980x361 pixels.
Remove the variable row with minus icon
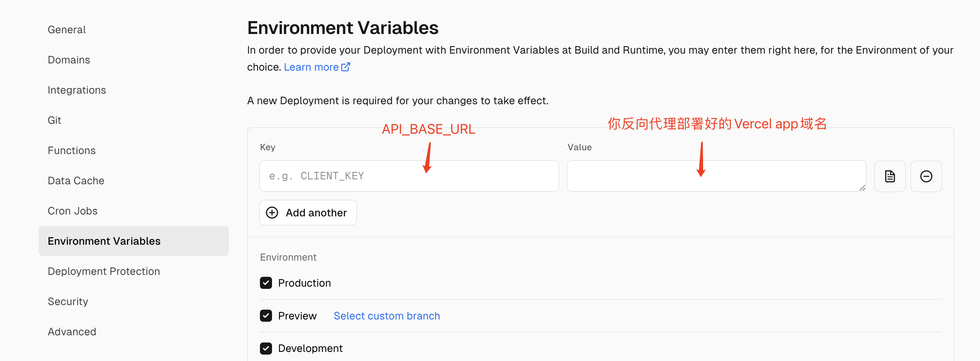[926, 176]
